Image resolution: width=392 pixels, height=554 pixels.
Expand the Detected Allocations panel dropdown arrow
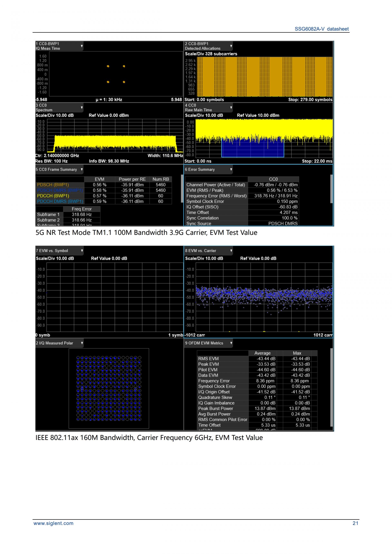231,46
